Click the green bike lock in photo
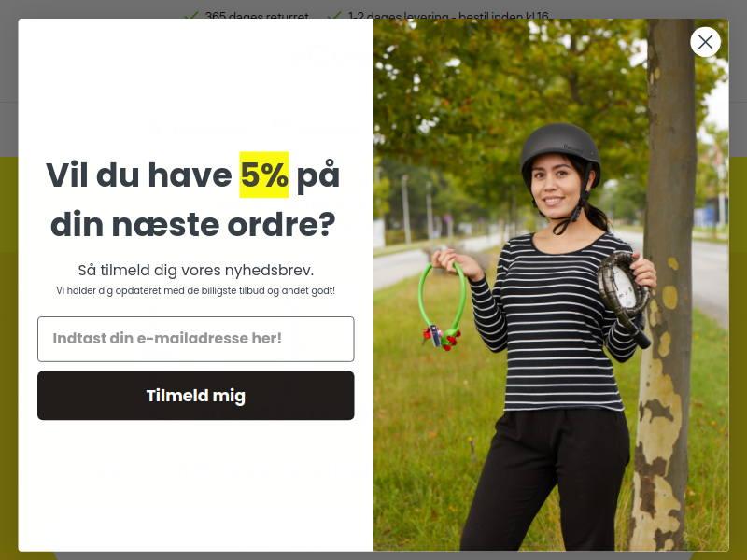The height and width of the screenshot is (560, 747). [x=440, y=307]
